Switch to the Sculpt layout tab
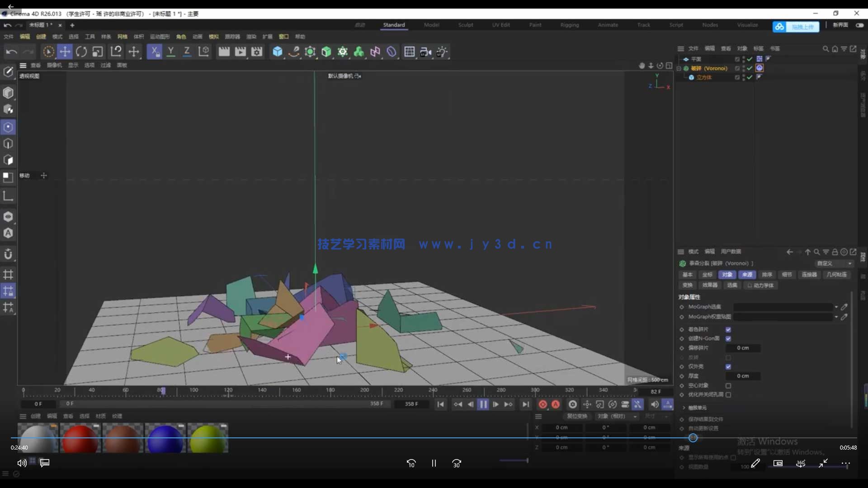This screenshot has height=488, width=868. point(465,25)
